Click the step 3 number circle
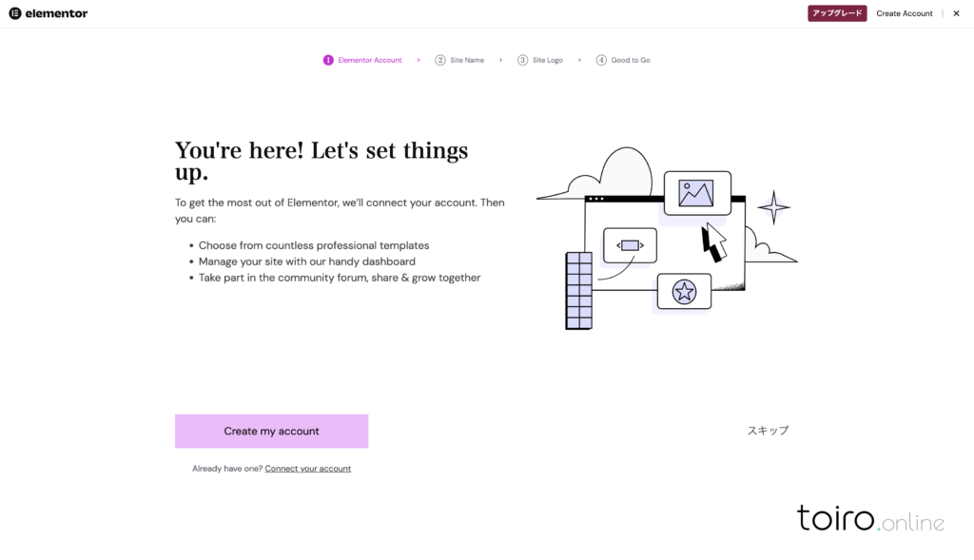This screenshot has height=560, width=974. click(x=522, y=60)
